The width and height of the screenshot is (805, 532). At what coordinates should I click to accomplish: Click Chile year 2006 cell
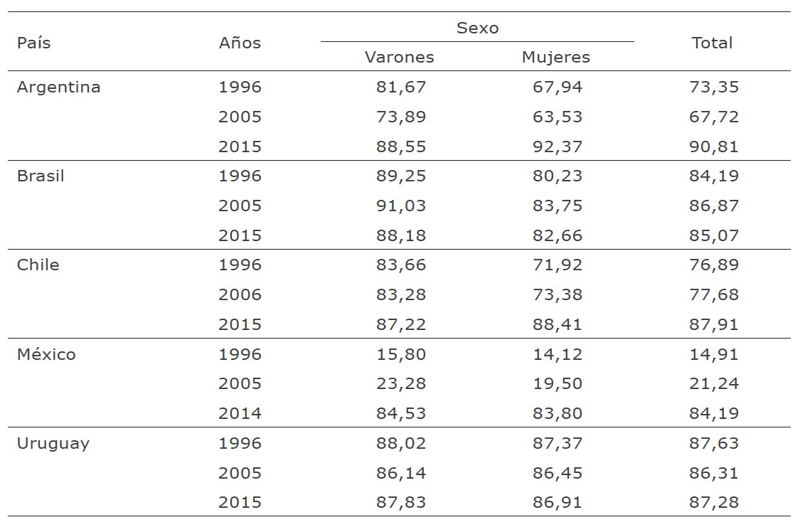tap(240, 295)
